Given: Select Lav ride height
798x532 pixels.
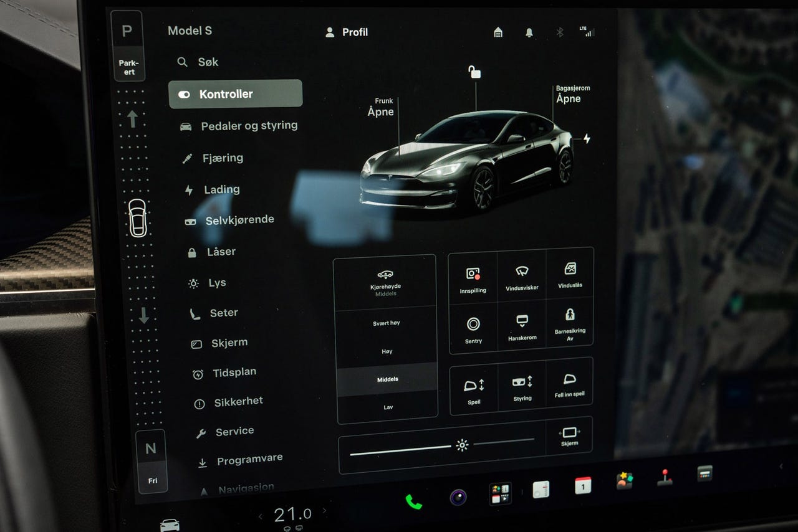Looking at the screenshot, I should 388,407.
